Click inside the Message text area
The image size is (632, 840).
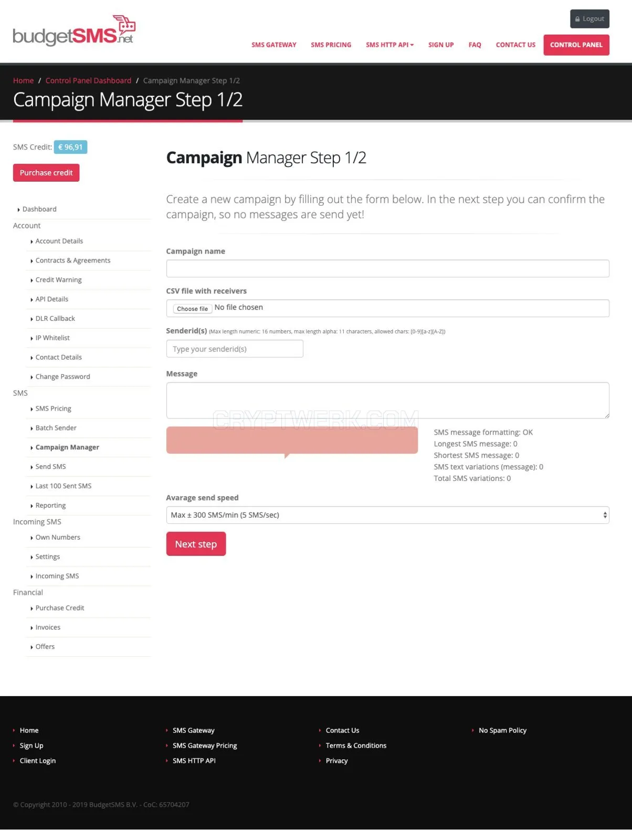pyautogui.click(x=387, y=401)
